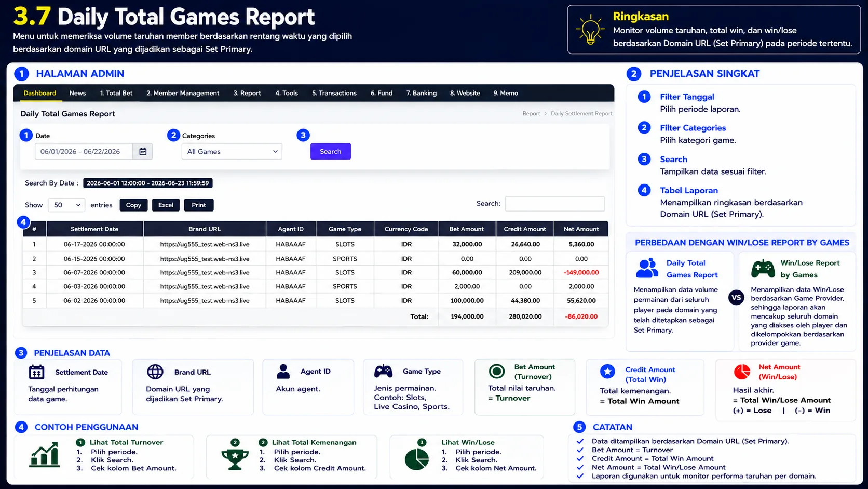Open the 5. Transactions menu

tap(334, 93)
